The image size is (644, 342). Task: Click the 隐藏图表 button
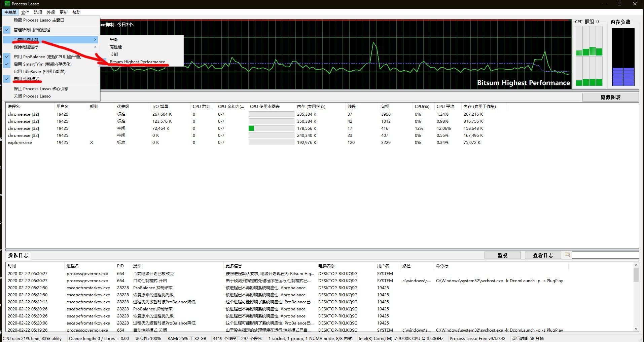pos(610,97)
